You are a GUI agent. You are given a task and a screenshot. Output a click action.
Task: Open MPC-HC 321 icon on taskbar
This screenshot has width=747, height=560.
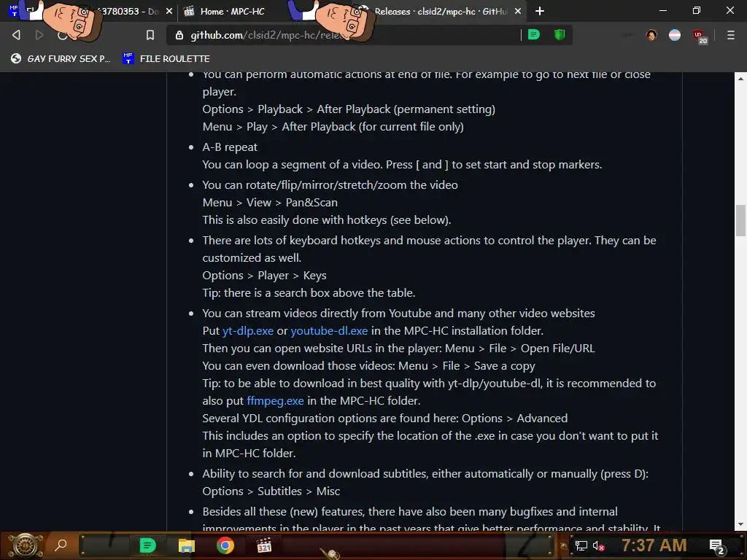point(264,545)
